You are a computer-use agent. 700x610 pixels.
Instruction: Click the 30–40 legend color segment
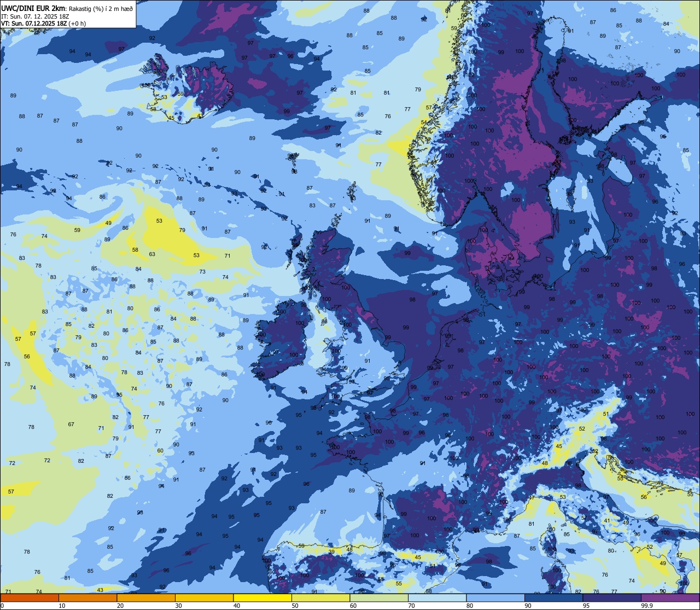click(x=204, y=597)
